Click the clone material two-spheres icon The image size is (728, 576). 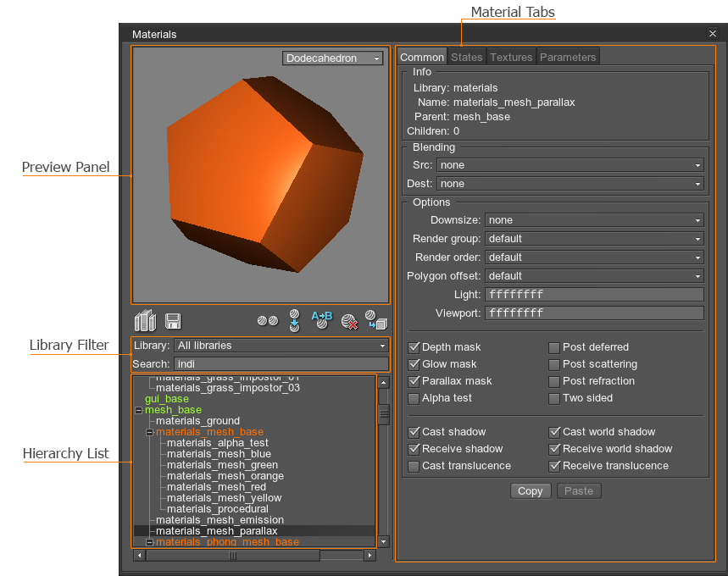click(268, 321)
